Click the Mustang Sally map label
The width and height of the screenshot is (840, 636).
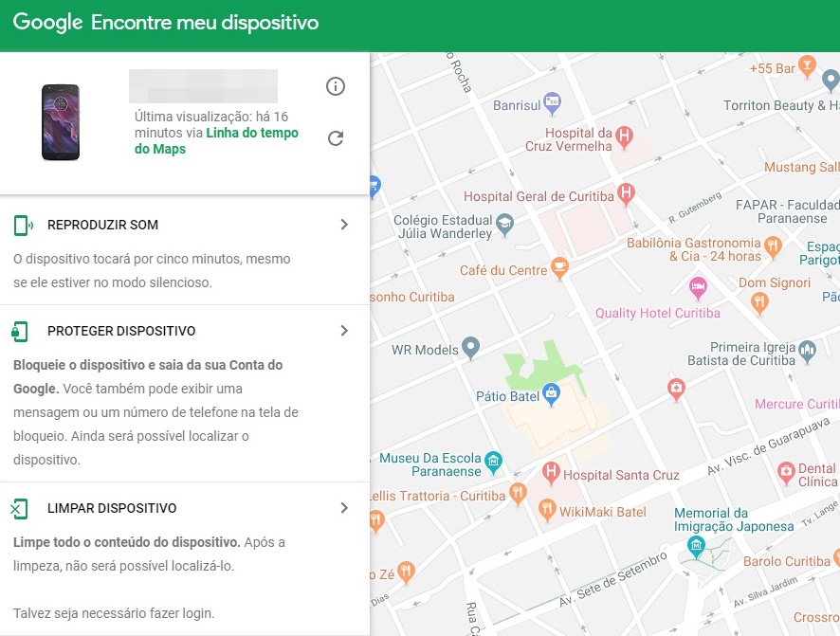pyautogui.click(x=802, y=168)
